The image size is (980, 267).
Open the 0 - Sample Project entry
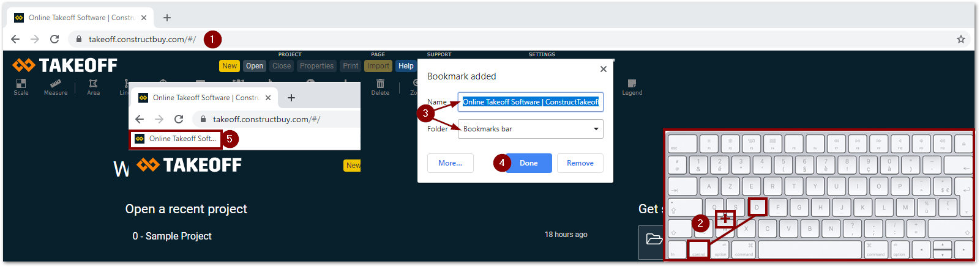[172, 236]
